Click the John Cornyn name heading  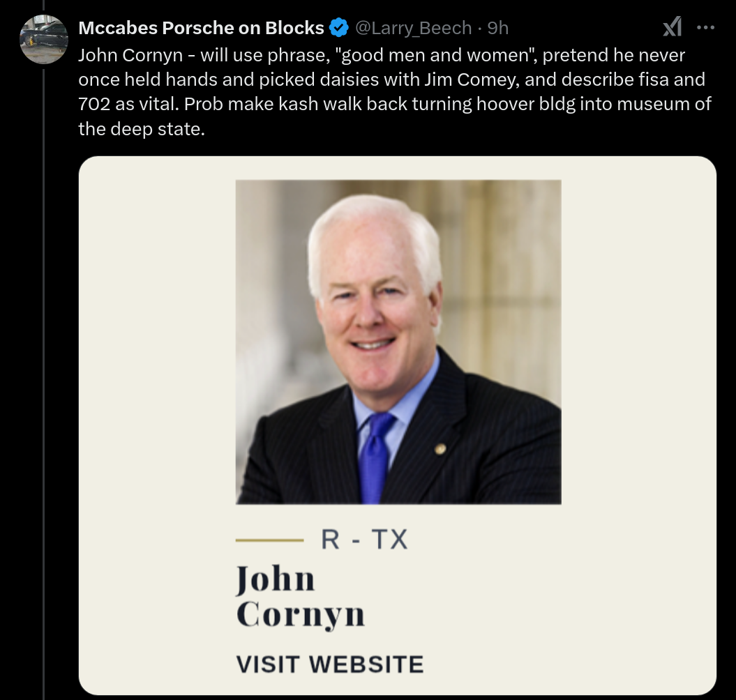[301, 596]
